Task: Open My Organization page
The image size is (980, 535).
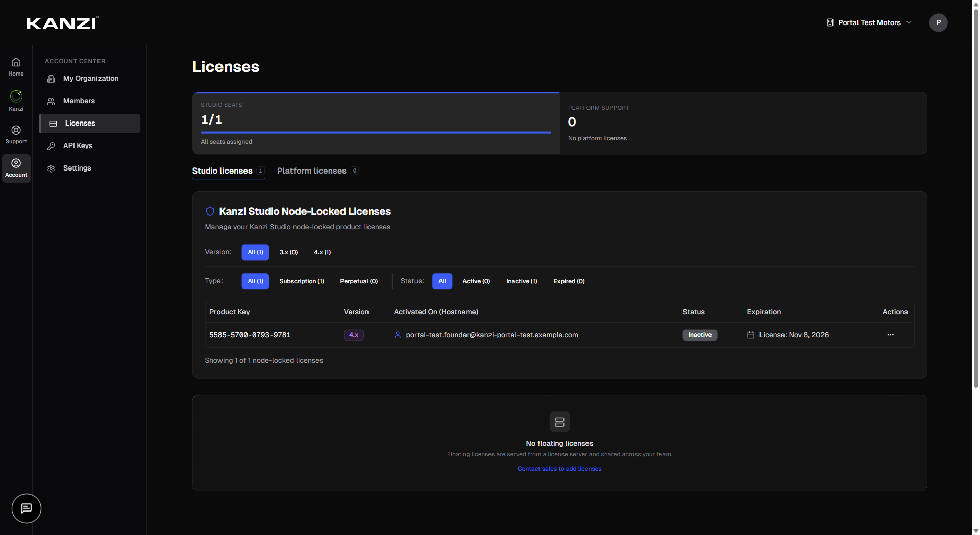Action: 90,79
